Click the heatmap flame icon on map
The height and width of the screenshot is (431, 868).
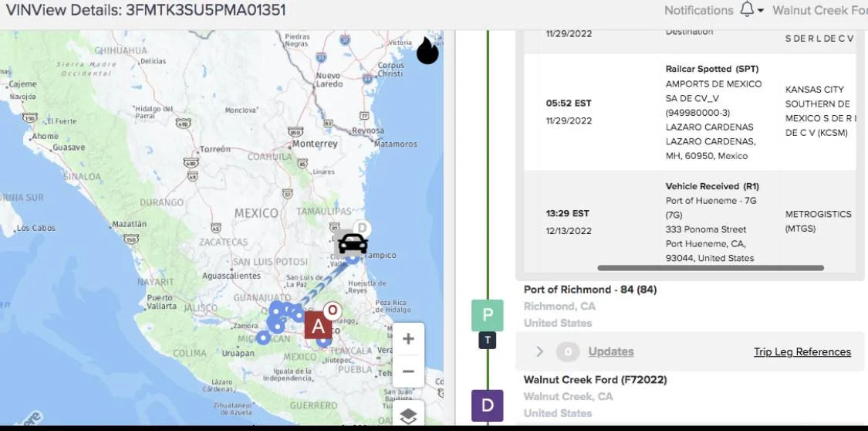pyautogui.click(x=427, y=50)
